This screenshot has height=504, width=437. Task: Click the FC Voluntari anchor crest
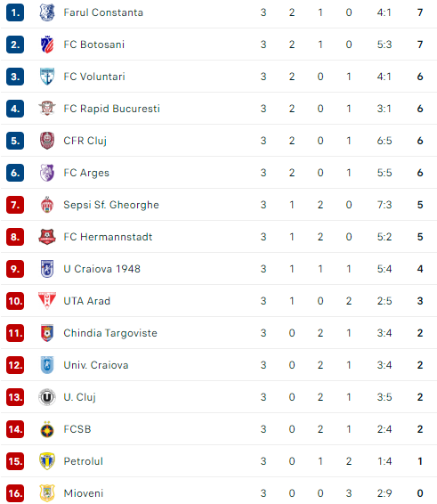(47, 77)
